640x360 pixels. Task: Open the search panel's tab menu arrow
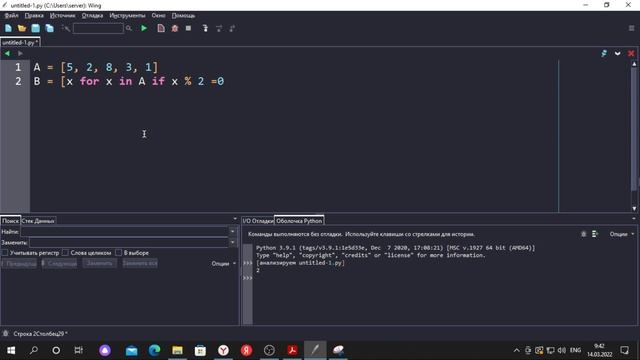(235, 219)
